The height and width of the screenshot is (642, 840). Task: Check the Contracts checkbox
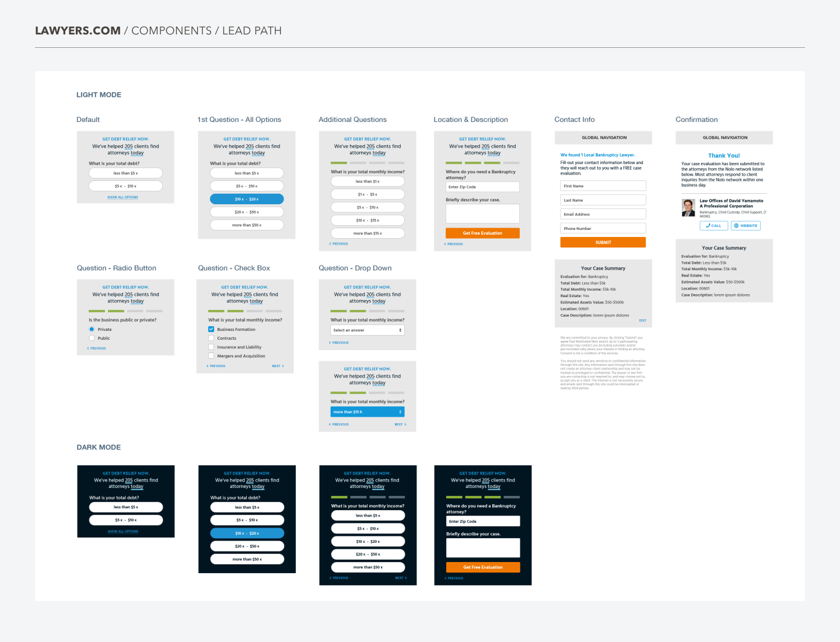pos(211,338)
